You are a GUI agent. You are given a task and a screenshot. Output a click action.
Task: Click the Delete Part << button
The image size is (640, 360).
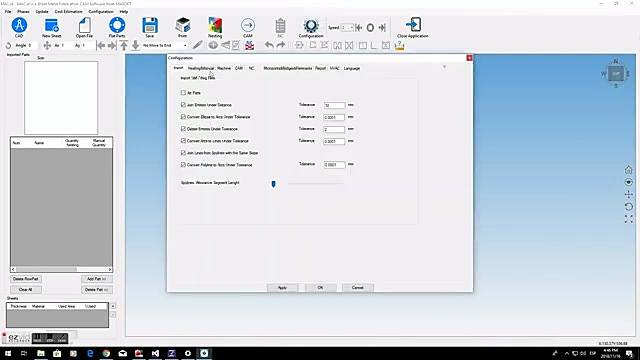pyautogui.click(x=97, y=289)
